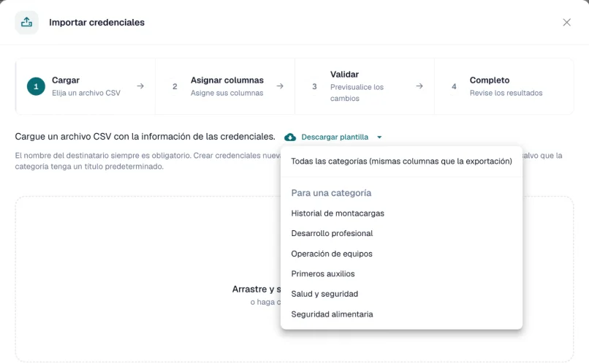Click the cloud download icon

(x=290, y=137)
